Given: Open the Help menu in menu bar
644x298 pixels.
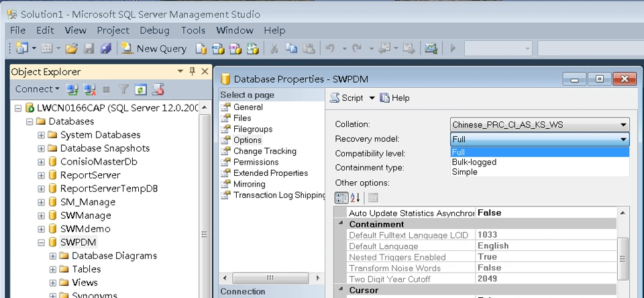Looking at the screenshot, I should tap(274, 30).
